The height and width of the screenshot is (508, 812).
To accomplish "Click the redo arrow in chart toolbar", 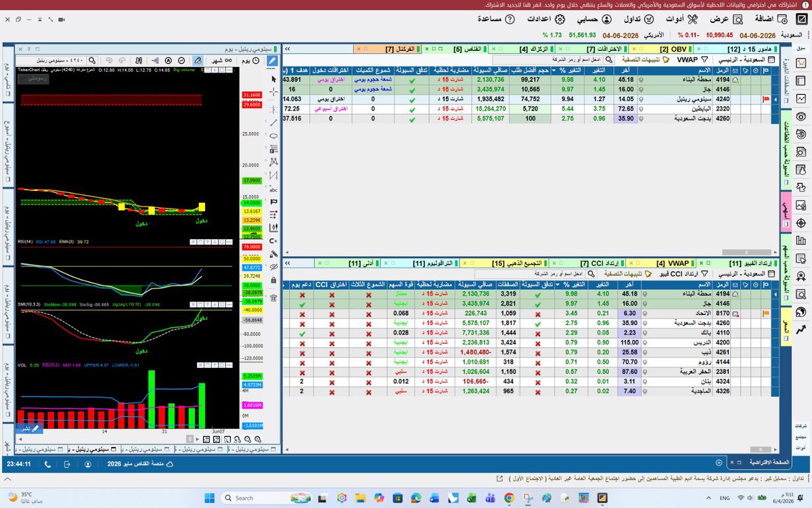I will tap(122, 61).
